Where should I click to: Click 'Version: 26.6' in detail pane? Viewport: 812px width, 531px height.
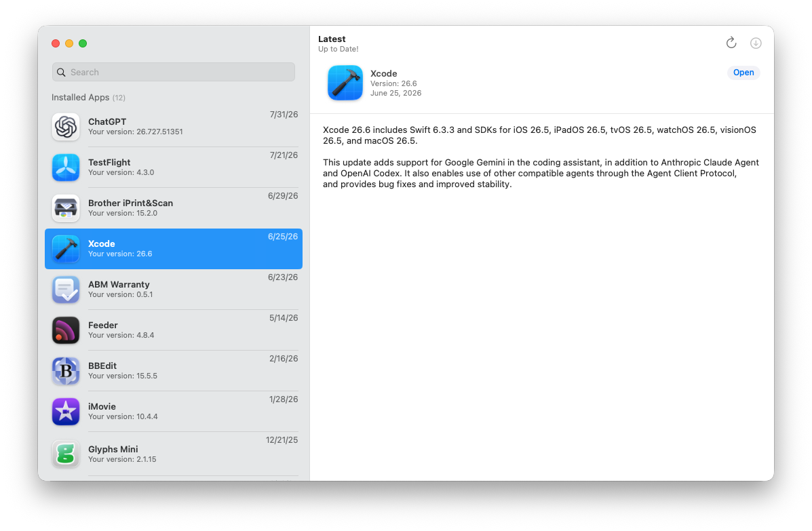pos(393,83)
